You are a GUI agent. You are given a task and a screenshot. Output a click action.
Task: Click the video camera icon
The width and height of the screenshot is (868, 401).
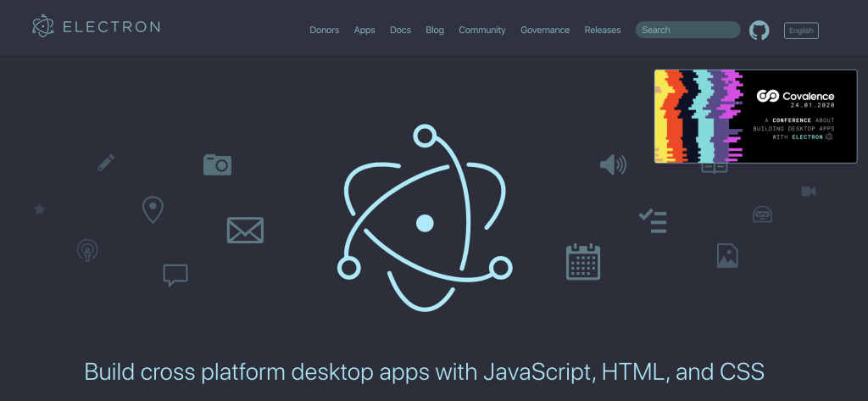pos(808,192)
